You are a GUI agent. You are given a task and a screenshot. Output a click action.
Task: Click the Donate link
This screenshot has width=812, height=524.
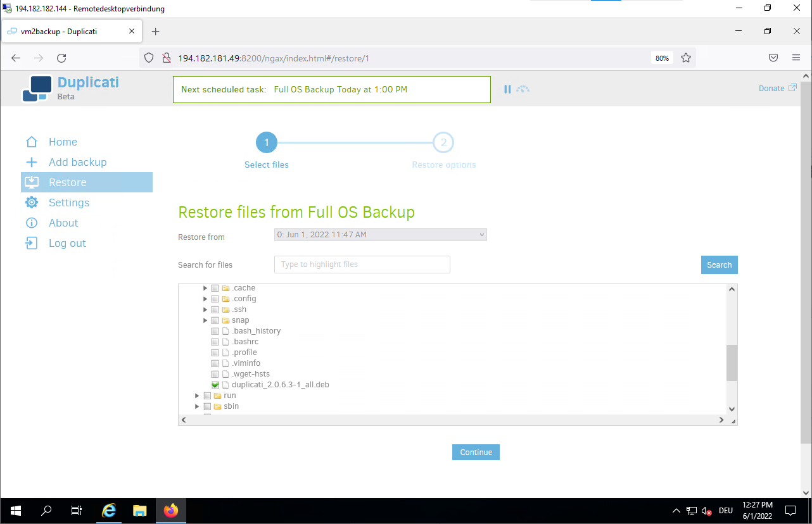[x=777, y=89]
